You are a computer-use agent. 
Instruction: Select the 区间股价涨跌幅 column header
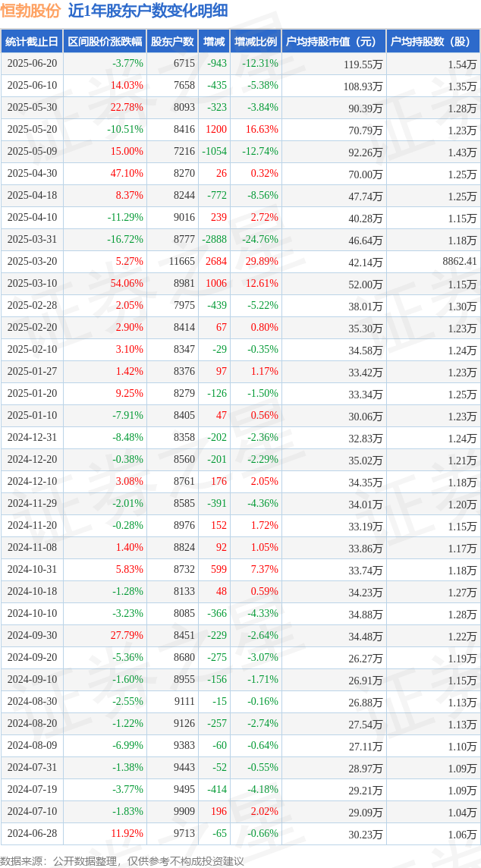point(105,42)
